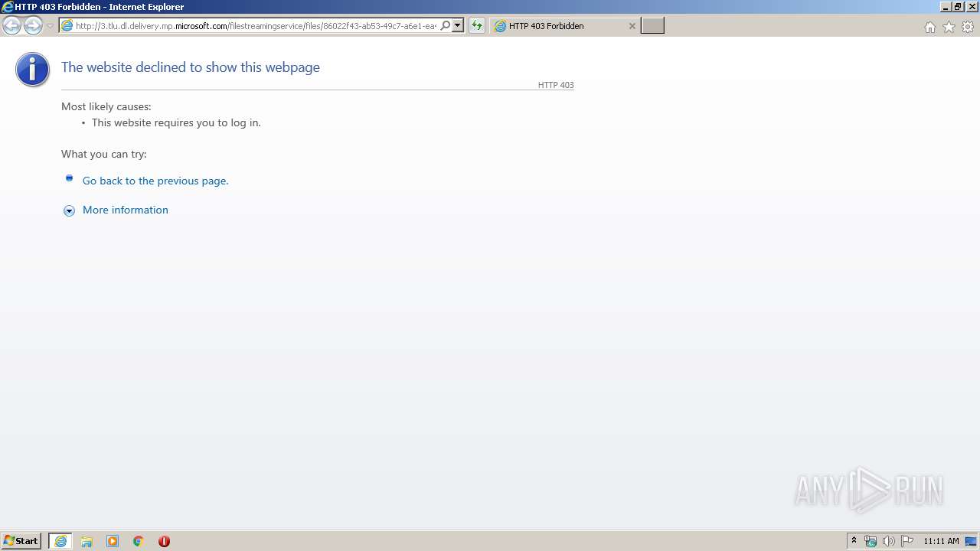Click the Internet Explorer title bar icon
Viewport: 980px width, 551px height.
[x=8, y=7]
